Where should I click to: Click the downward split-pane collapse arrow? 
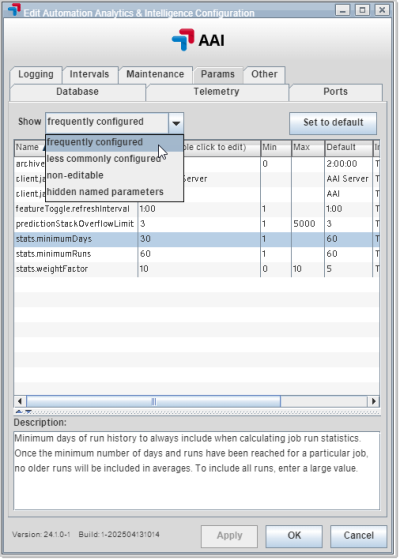coord(28,412)
